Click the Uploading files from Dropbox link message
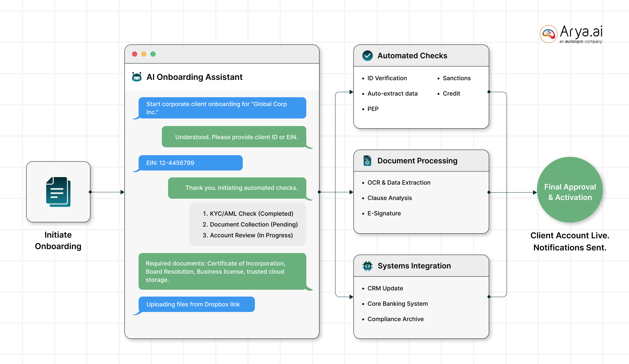 coord(196,304)
